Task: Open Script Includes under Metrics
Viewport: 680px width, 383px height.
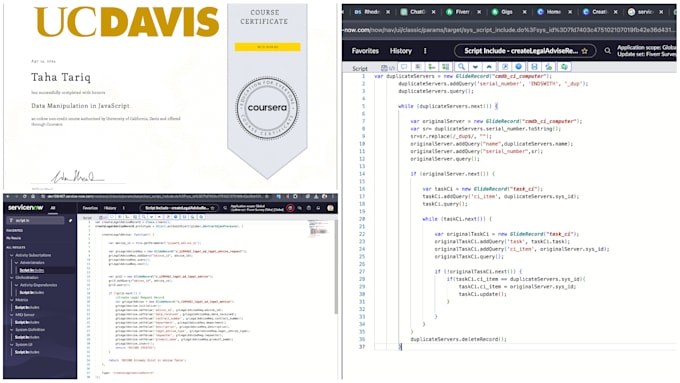Action: point(27,308)
